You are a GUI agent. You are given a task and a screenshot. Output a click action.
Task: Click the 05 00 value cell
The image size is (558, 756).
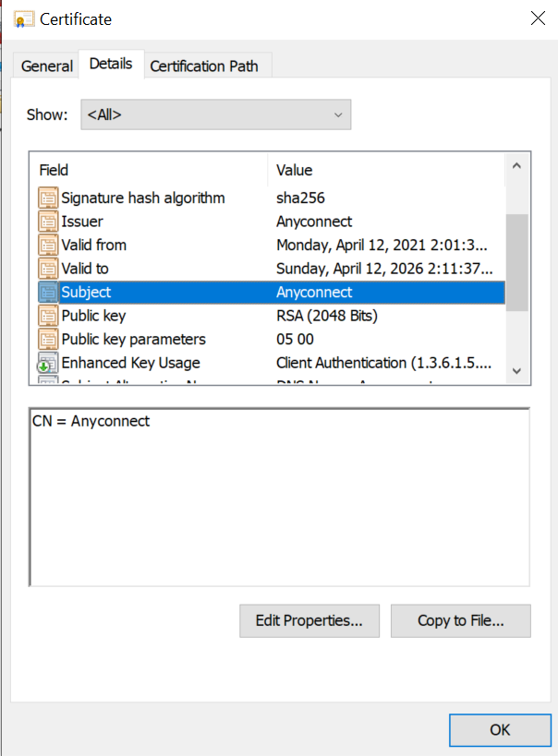pos(295,340)
